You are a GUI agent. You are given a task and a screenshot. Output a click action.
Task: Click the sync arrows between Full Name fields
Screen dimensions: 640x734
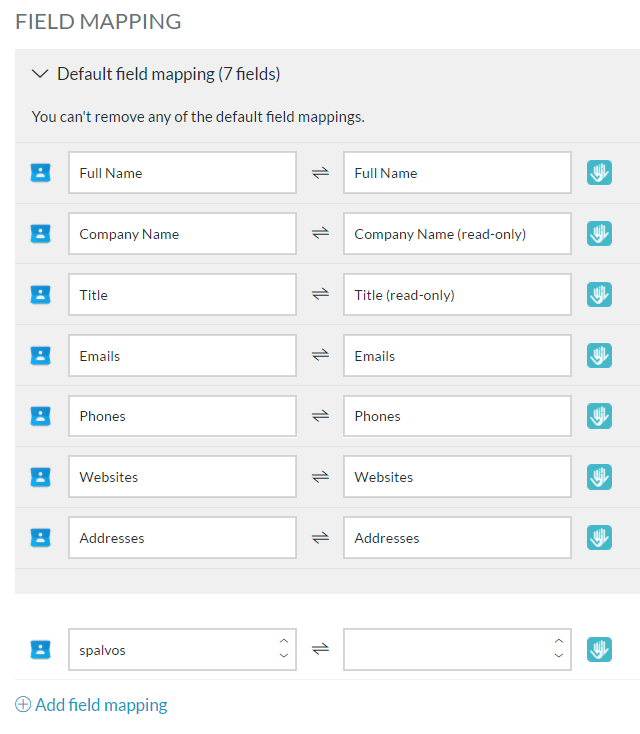320,173
